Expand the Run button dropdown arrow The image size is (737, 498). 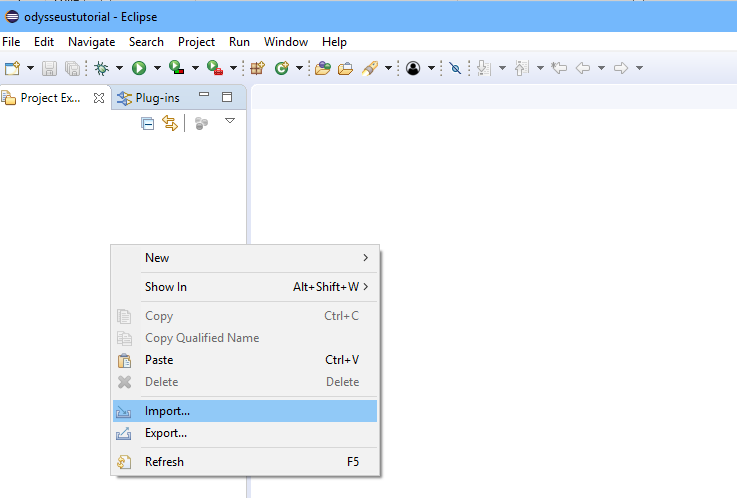(x=157, y=68)
